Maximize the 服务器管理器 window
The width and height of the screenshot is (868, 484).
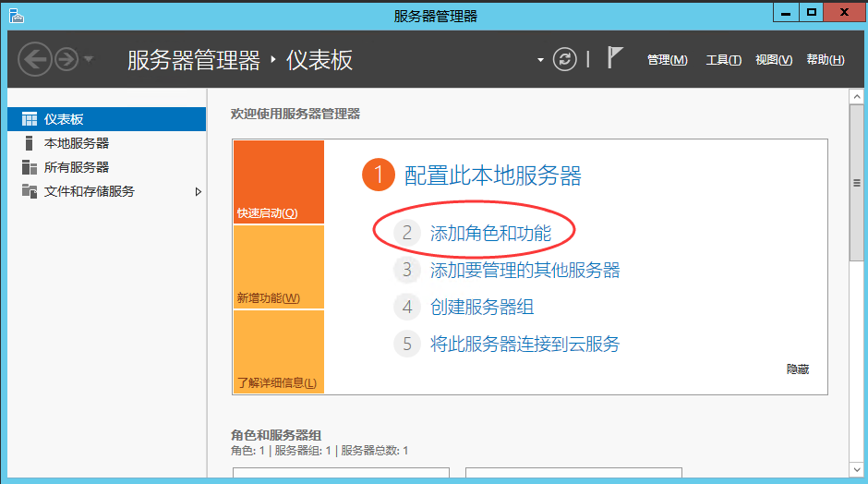point(811,13)
